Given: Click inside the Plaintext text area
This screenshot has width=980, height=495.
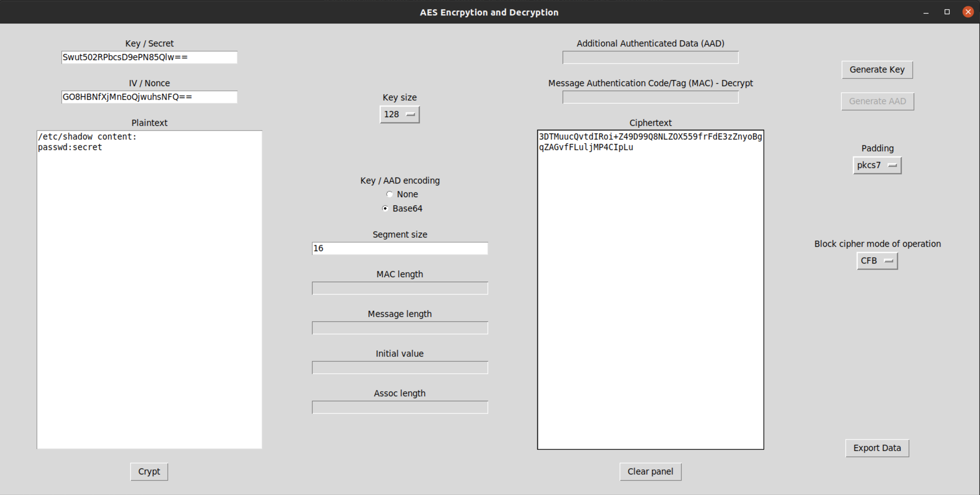Looking at the screenshot, I should [x=149, y=289].
